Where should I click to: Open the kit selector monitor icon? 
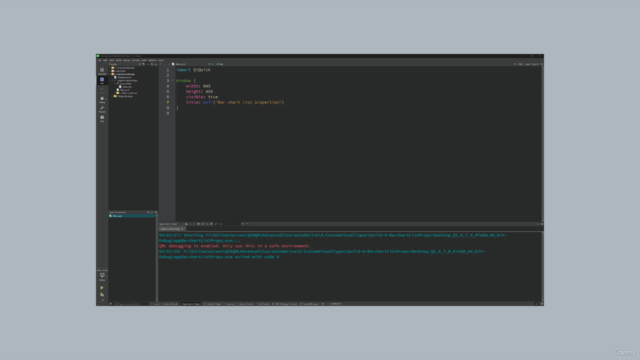[102, 276]
